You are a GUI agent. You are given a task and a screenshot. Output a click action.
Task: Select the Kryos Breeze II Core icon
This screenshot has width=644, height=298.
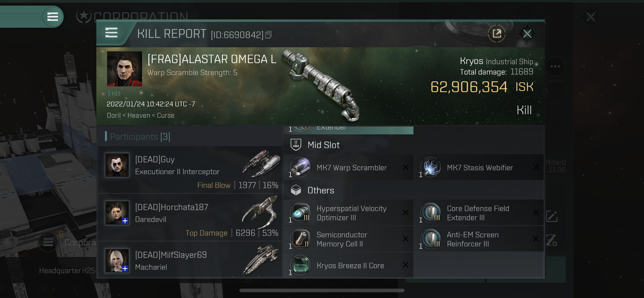[x=301, y=265]
